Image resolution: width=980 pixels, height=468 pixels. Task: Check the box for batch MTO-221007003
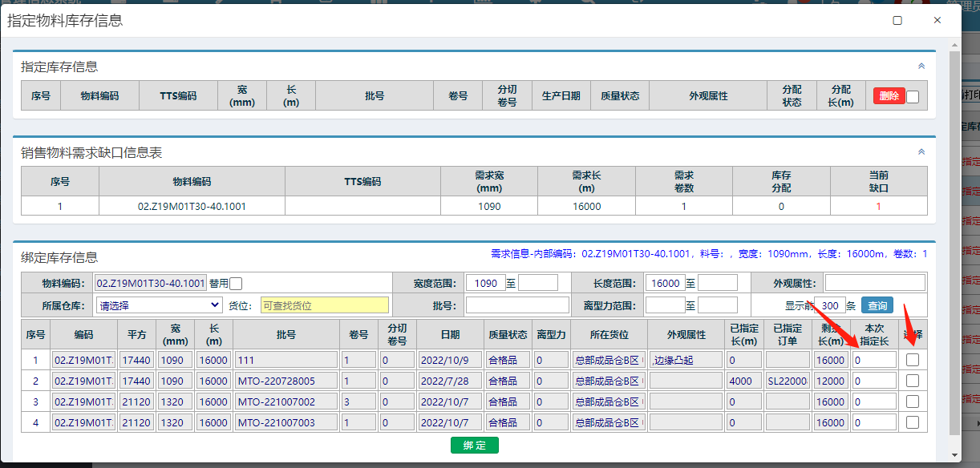pos(913,423)
